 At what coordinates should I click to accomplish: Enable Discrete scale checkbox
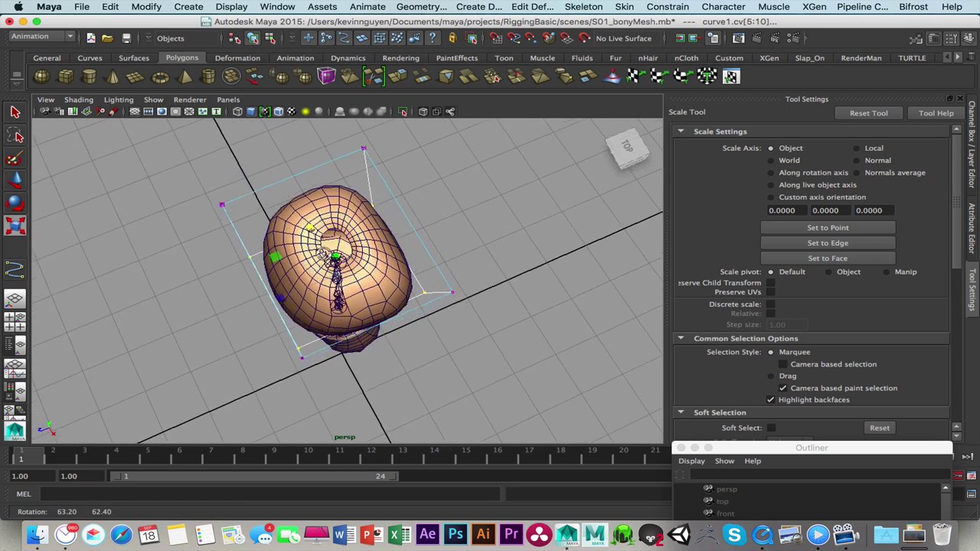coord(771,304)
